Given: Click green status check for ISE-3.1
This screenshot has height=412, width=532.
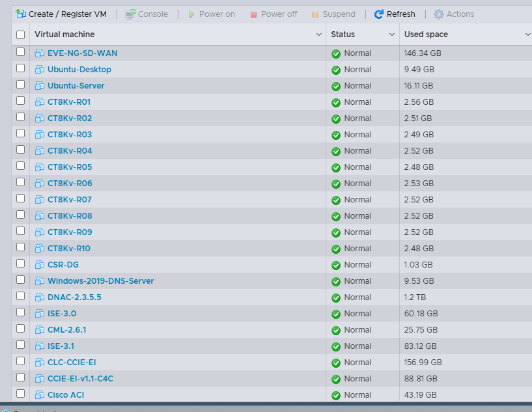Looking at the screenshot, I should point(336,347).
